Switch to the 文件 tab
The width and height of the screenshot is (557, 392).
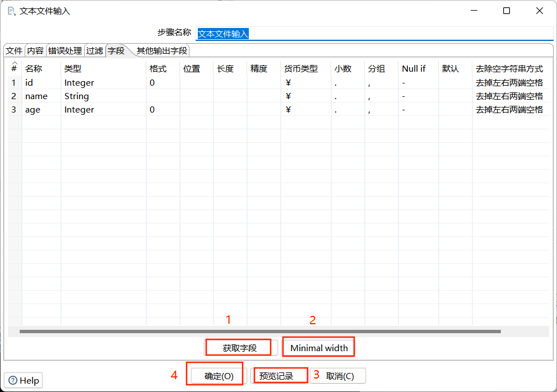pyautogui.click(x=14, y=51)
